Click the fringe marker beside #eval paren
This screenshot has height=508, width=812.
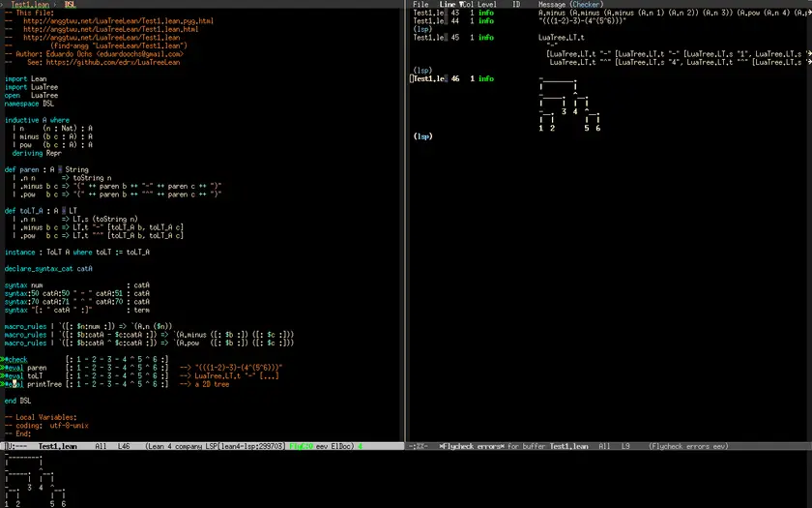(x=3, y=368)
